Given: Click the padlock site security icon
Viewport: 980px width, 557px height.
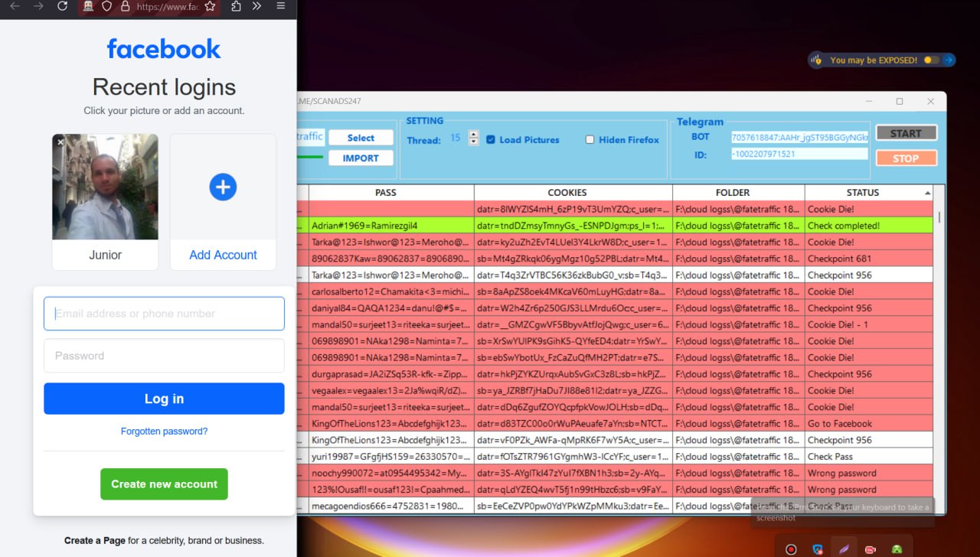Looking at the screenshot, I should coord(125,6).
